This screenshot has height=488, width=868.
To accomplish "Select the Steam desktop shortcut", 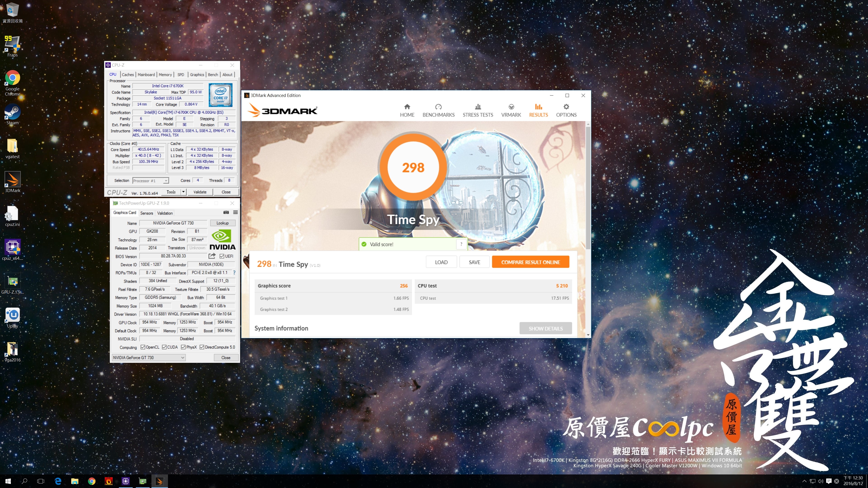I will tap(12, 114).
